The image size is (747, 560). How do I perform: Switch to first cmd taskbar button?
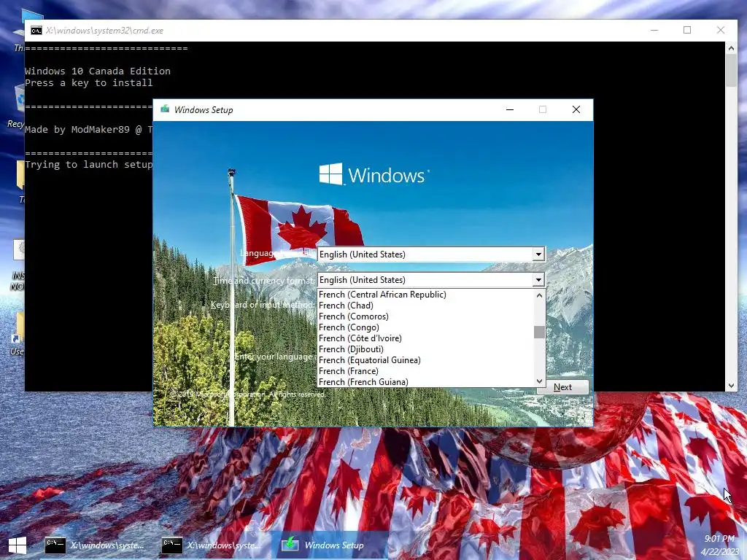96,545
